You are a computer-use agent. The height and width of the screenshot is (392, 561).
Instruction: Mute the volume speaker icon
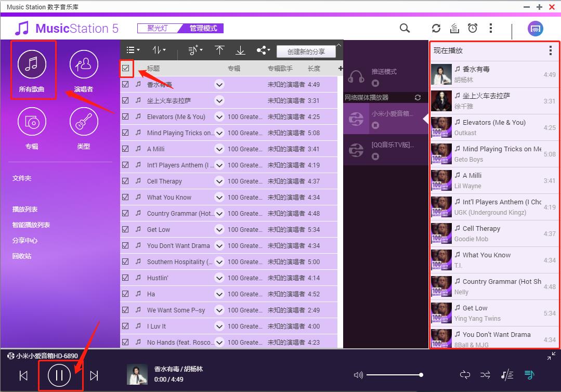coord(358,375)
